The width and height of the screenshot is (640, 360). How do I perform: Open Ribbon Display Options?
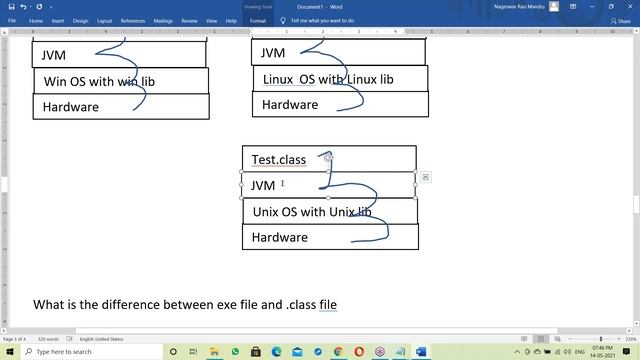[573, 7]
